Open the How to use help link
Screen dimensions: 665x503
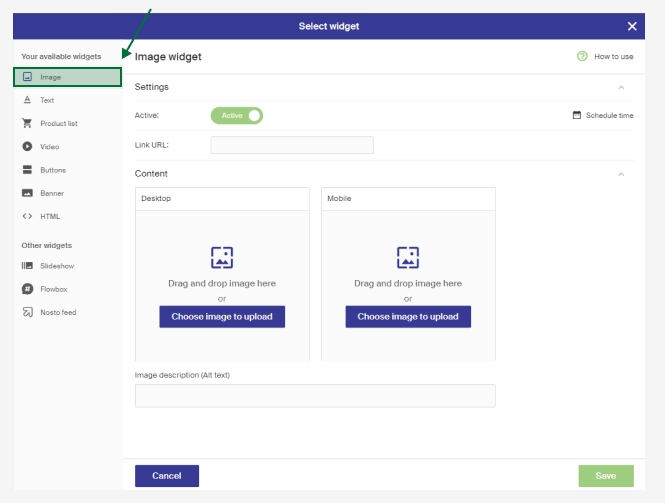coord(605,57)
